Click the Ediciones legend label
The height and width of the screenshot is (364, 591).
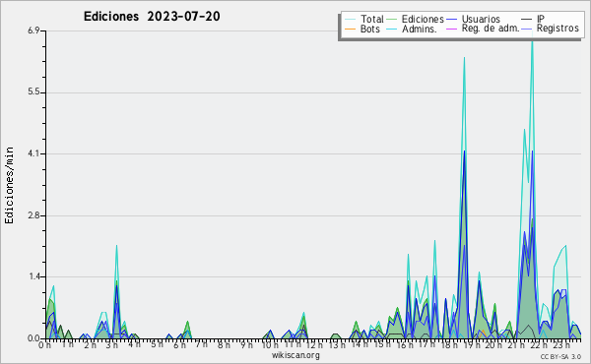[x=423, y=19]
